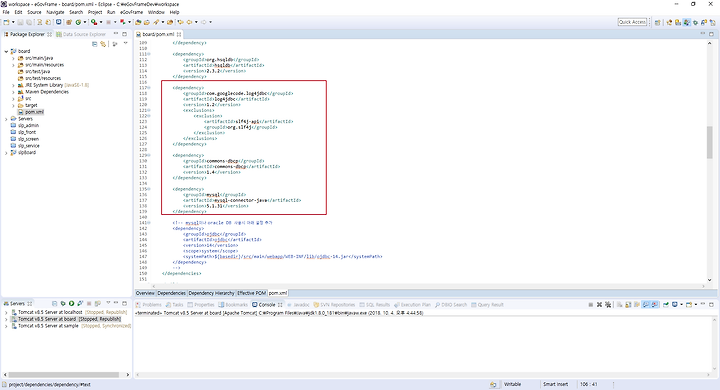Image resolution: width=720 pixels, height=390 pixels.
Task: Click Last Edit Location icon in toolbar
Action: pyautogui.click(x=180, y=22)
